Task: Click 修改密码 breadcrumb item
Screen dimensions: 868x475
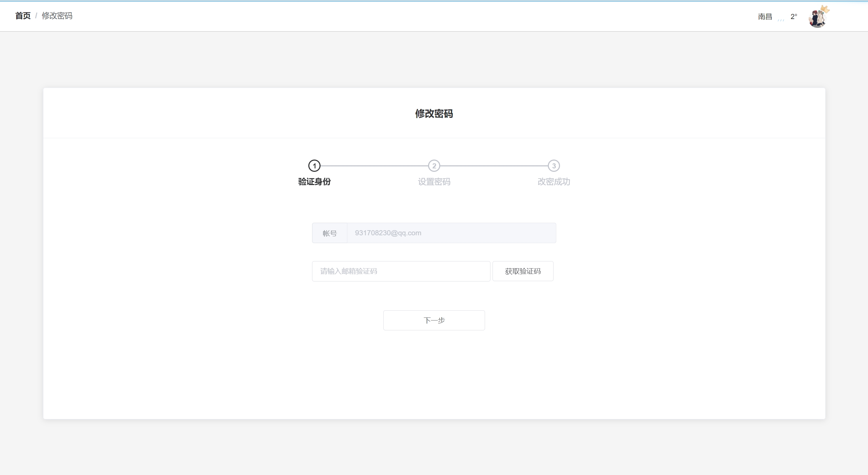Action: coord(57,16)
